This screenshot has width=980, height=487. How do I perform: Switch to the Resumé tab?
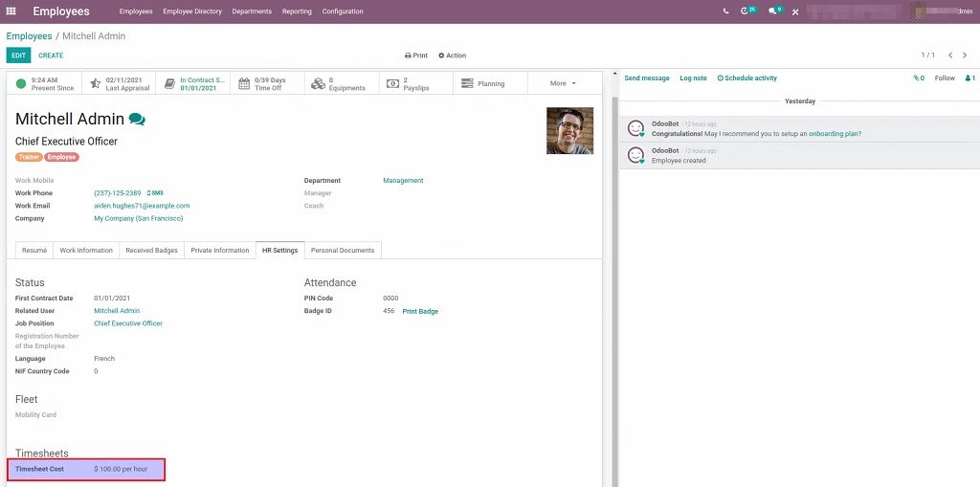tap(34, 250)
